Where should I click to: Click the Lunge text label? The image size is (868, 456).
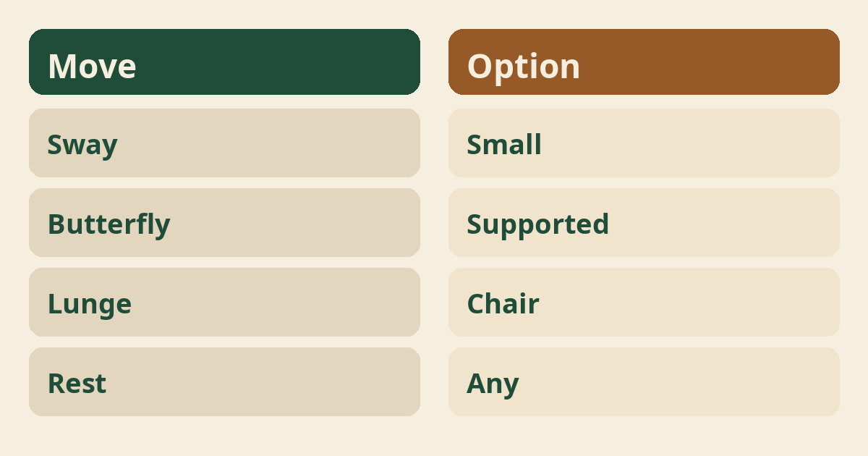click(90, 305)
